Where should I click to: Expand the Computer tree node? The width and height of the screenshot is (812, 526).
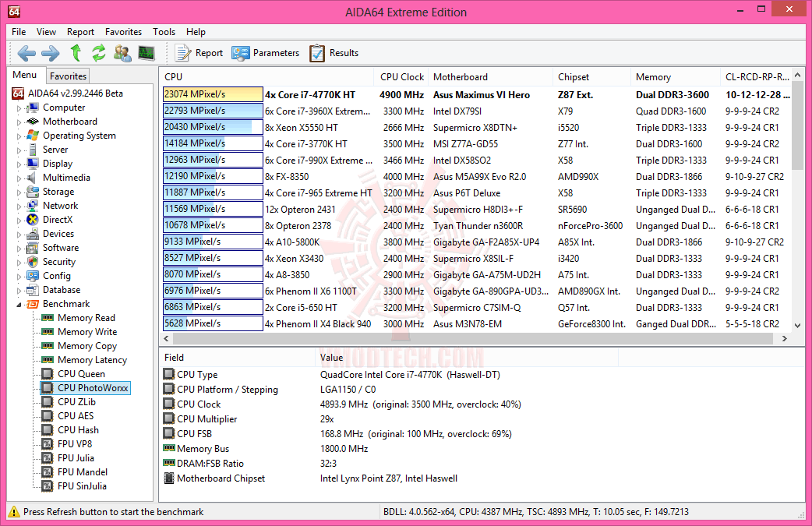point(19,109)
